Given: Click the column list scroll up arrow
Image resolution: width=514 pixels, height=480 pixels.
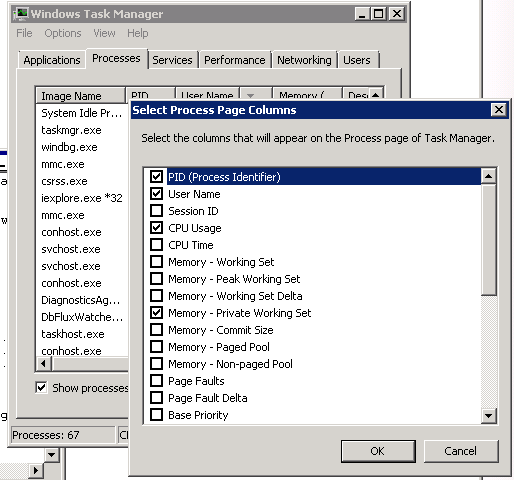Looking at the screenshot, I should pyautogui.click(x=488, y=176).
